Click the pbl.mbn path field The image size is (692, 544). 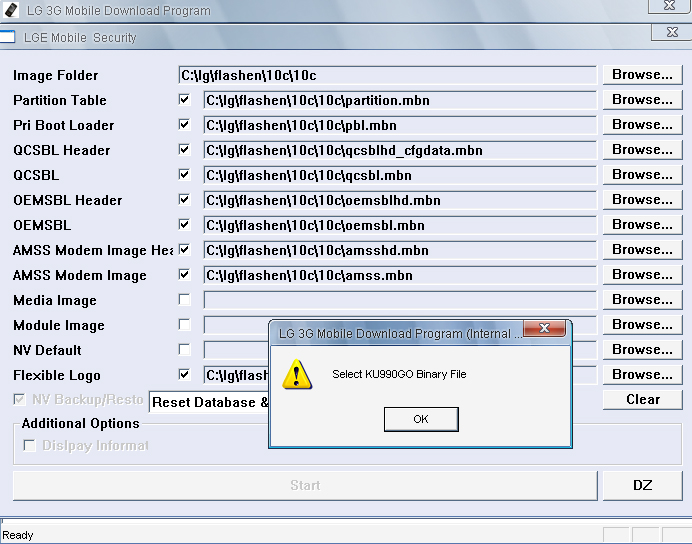[400, 125]
